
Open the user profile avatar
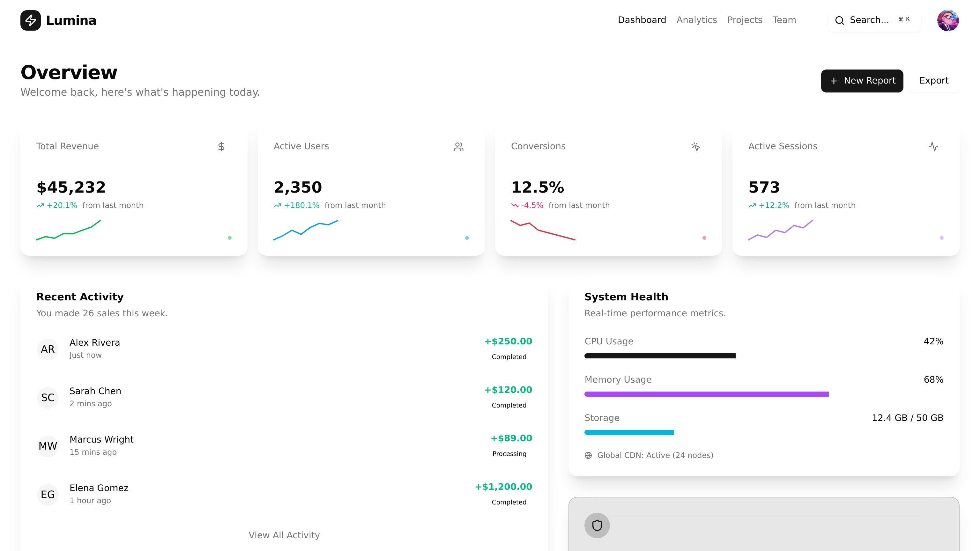coord(948,20)
